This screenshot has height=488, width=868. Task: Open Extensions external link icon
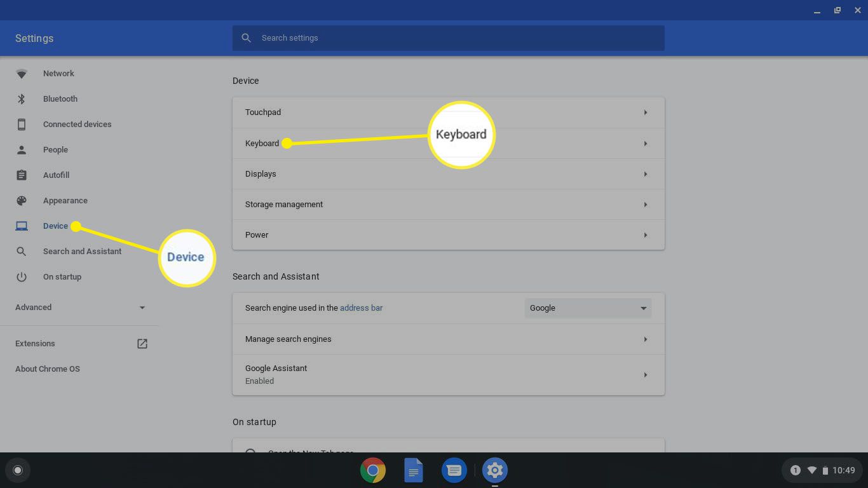pos(142,344)
